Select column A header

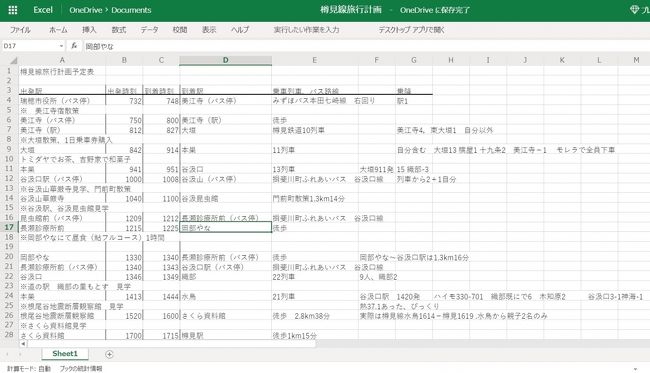pos(62,61)
